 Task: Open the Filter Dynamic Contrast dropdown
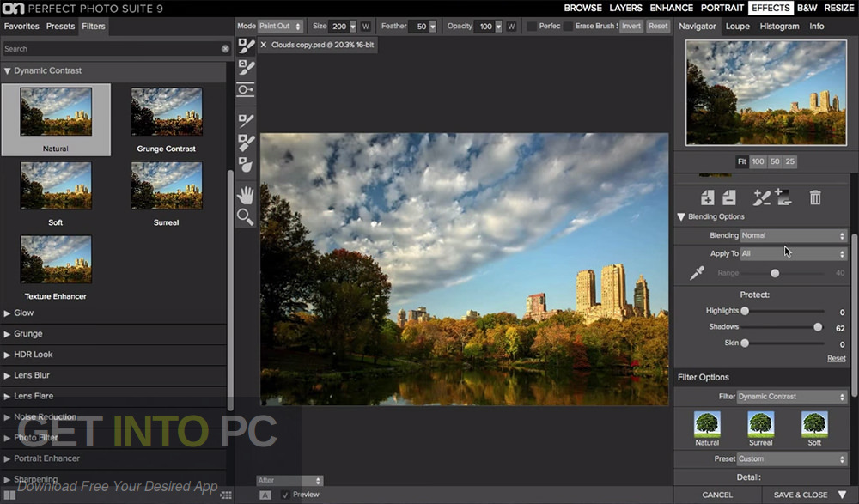click(792, 397)
